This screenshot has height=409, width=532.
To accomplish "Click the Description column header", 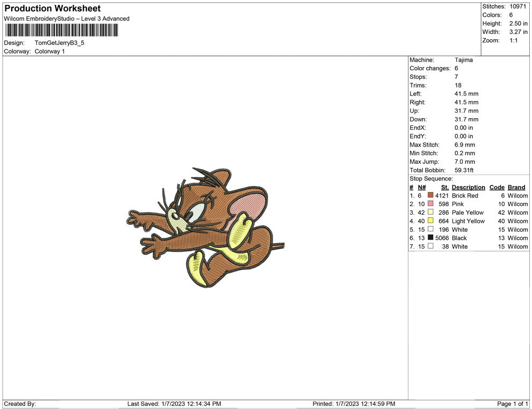I will coord(469,187).
